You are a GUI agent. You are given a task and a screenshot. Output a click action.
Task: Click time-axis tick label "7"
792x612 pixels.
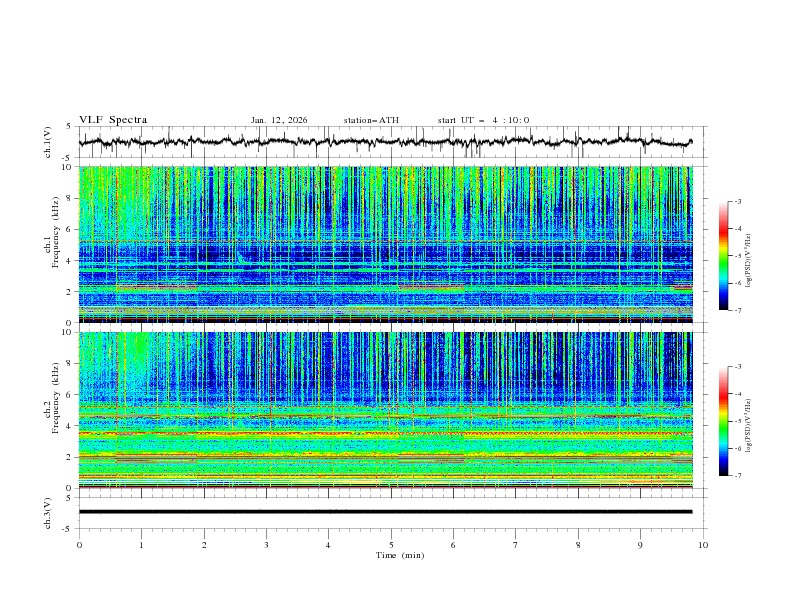pyautogui.click(x=516, y=545)
